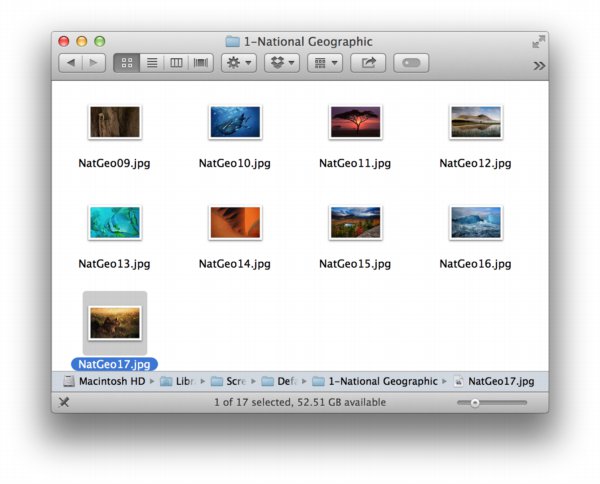This screenshot has width=600, height=484.
Task: Select the NatGeo16.jpg file
Action: pyautogui.click(x=475, y=222)
